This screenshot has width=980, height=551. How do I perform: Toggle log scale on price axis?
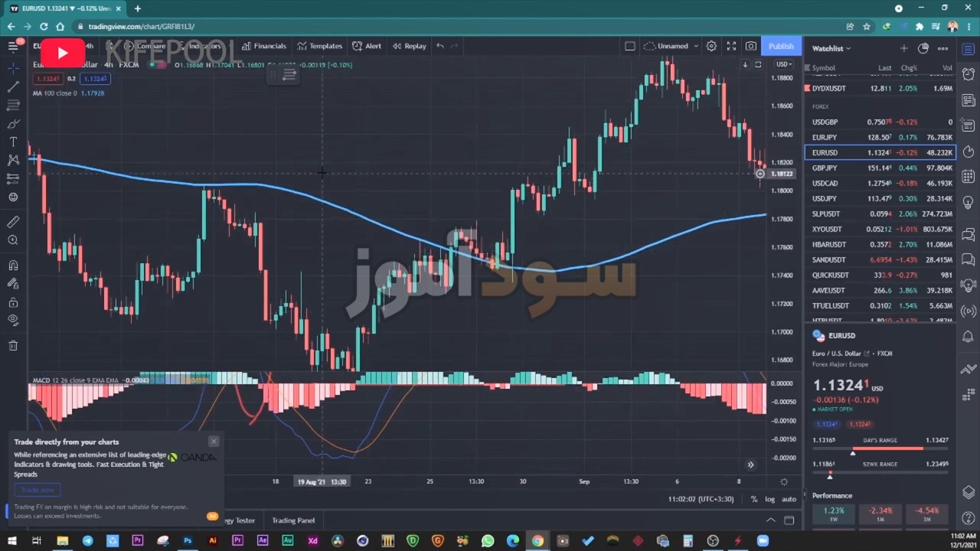pyautogui.click(x=769, y=499)
